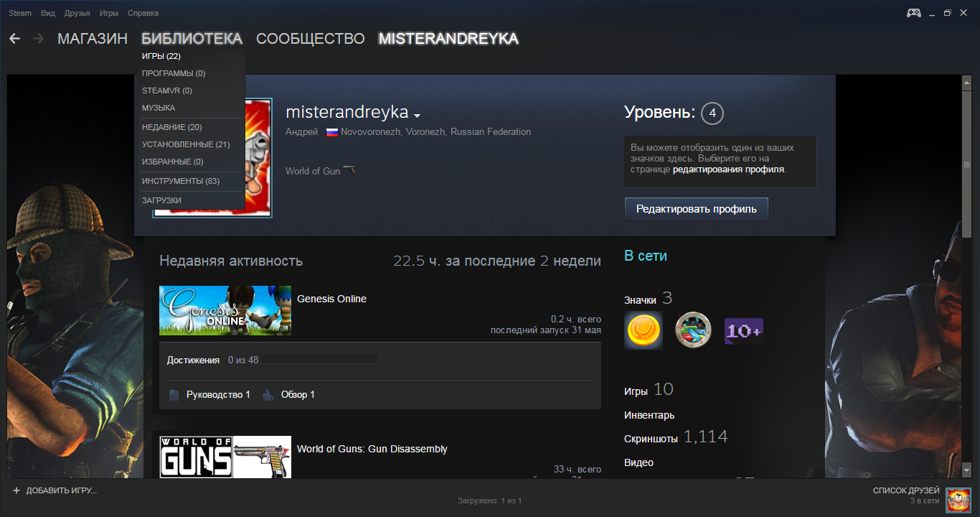980x517 pixels.
Task: Open the Steam menu
Action: coord(20,13)
